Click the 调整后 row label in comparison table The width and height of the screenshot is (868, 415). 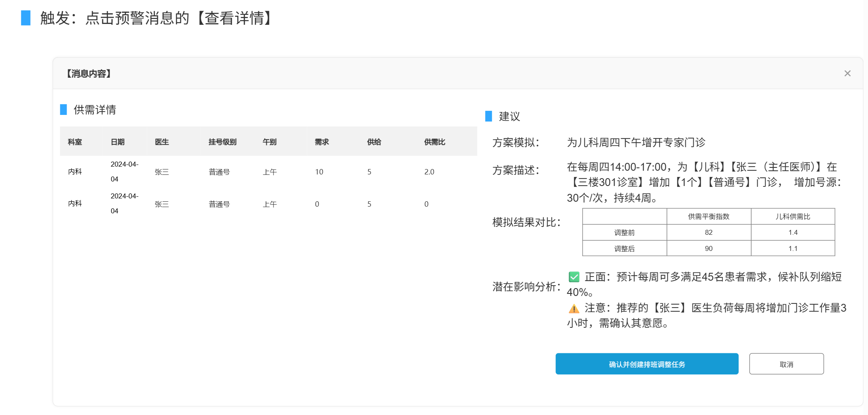click(x=624, y=248)
